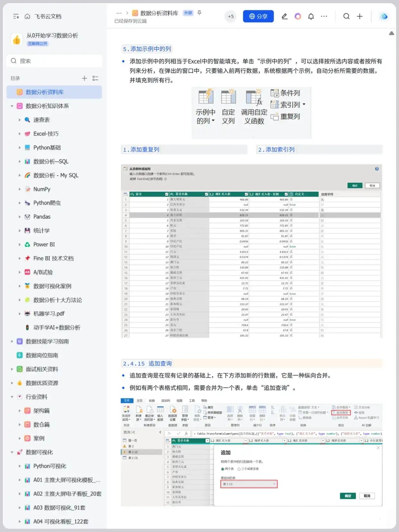Share the document with the blue 分享 button
This screenshot has height=532, width=399.
(x=258, y=16)
